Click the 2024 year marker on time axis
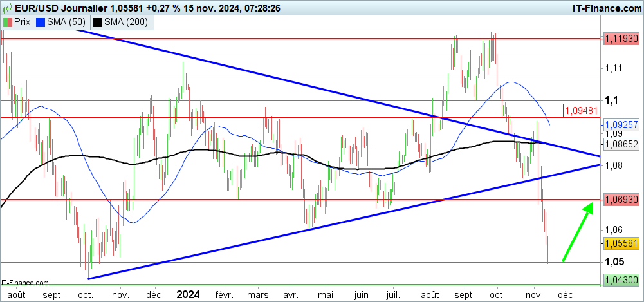Viewport: 644px width, 302px height. pyautogui.click(x=188, y=295)
